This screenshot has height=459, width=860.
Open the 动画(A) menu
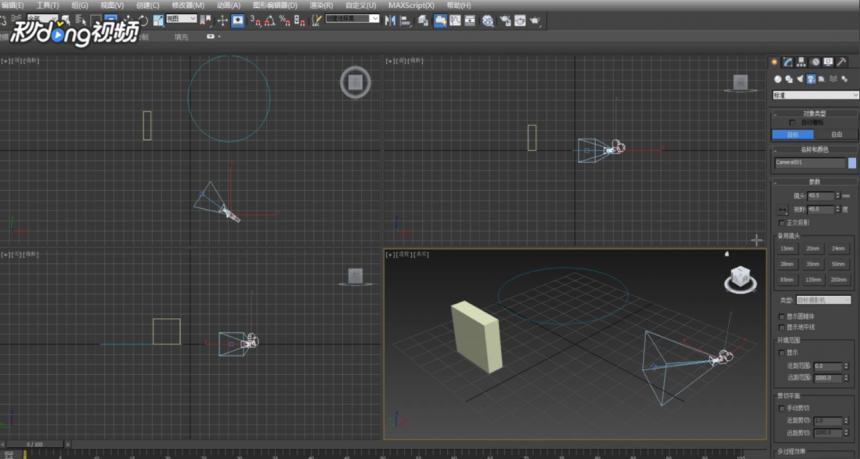tap(228, 5)
